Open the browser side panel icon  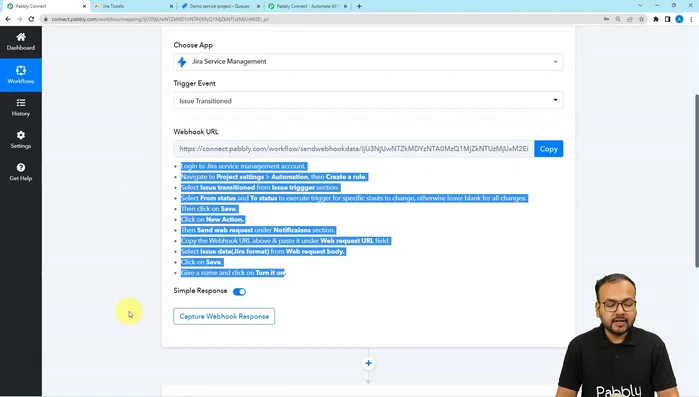tap(667, 19)
